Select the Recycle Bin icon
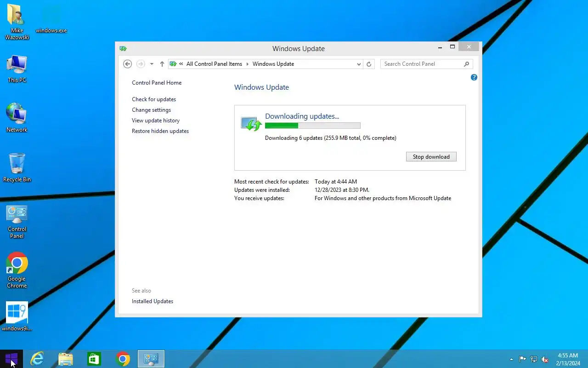 (x=17, y=168)
